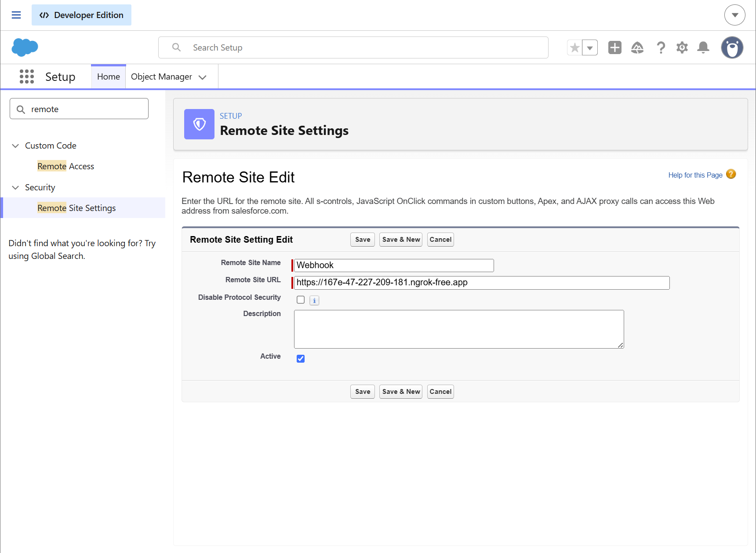This screenshot has height=553, width=756.
Task: Open Remote Access in the sidebar
Action: (65, 166)
